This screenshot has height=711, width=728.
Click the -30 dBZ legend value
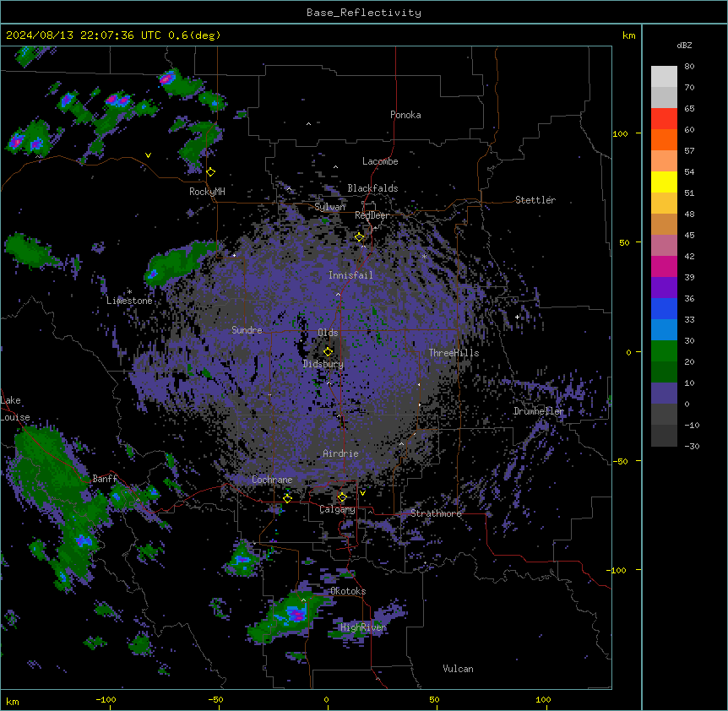pyautogui.click(x=692, y=446)
